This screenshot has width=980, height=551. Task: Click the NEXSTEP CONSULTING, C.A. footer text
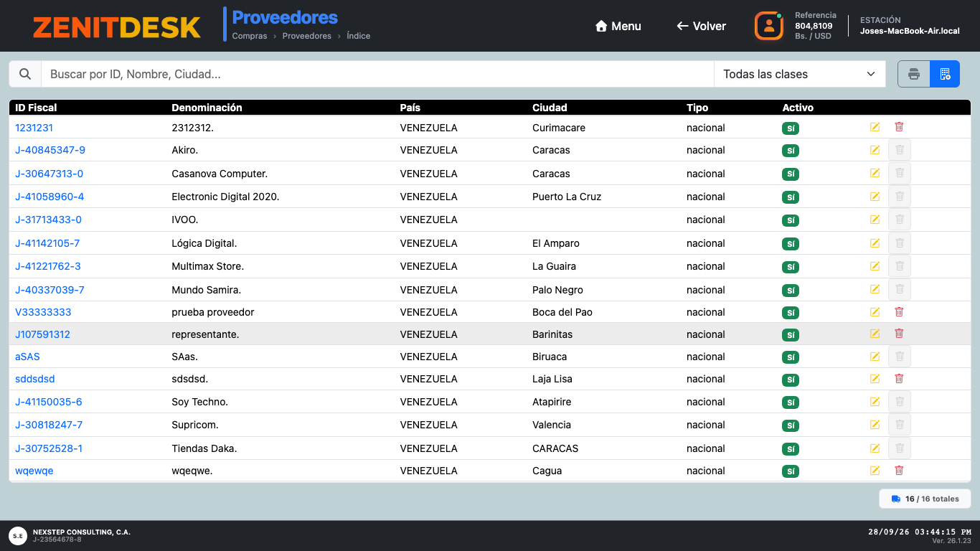click(x=82, y=532)
